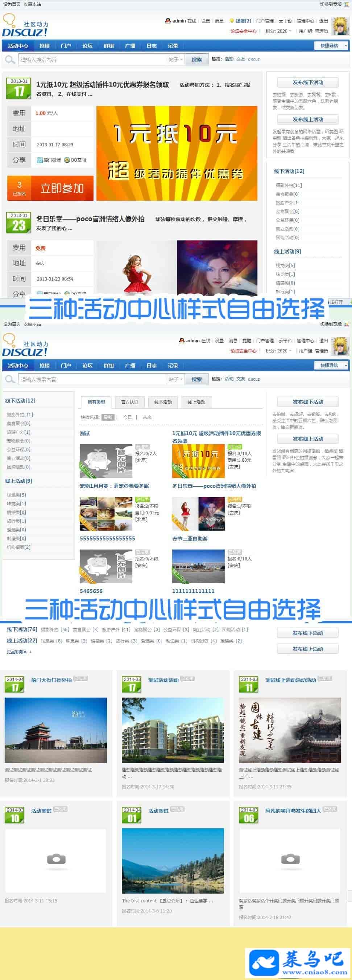The height and width of the screenshot is (980, 352).
Task: Click 搜索 button in second layout's search bar
Action: [x=196, y=379]
